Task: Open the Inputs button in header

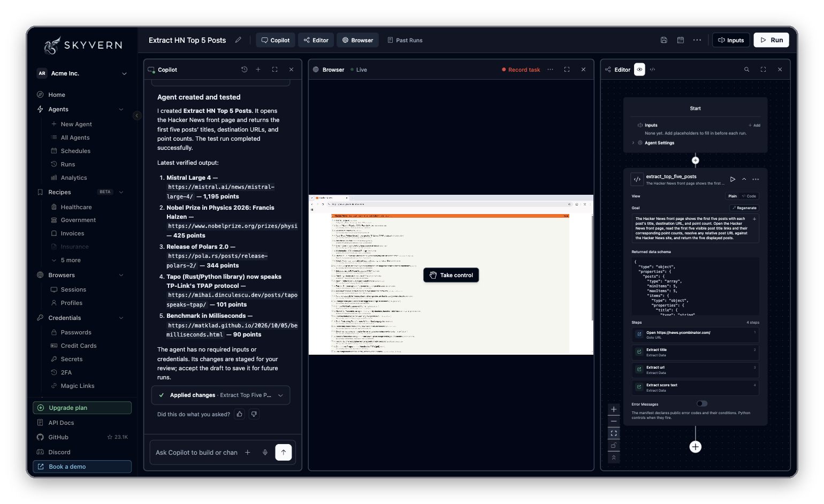Action: [x=731, y=40]
